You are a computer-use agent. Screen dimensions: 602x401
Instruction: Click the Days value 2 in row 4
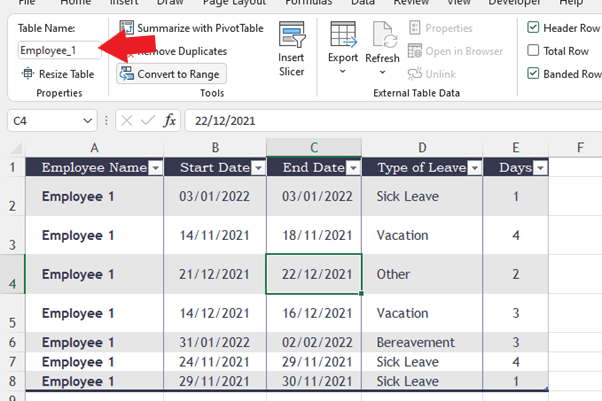click(x=516, y=274)
